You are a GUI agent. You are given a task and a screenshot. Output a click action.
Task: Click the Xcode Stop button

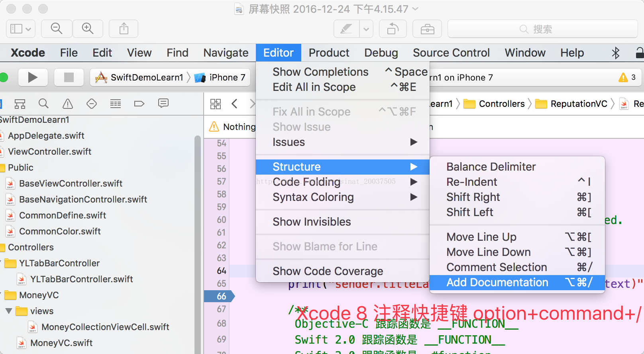pyautogui.click(x=69, y=77)
